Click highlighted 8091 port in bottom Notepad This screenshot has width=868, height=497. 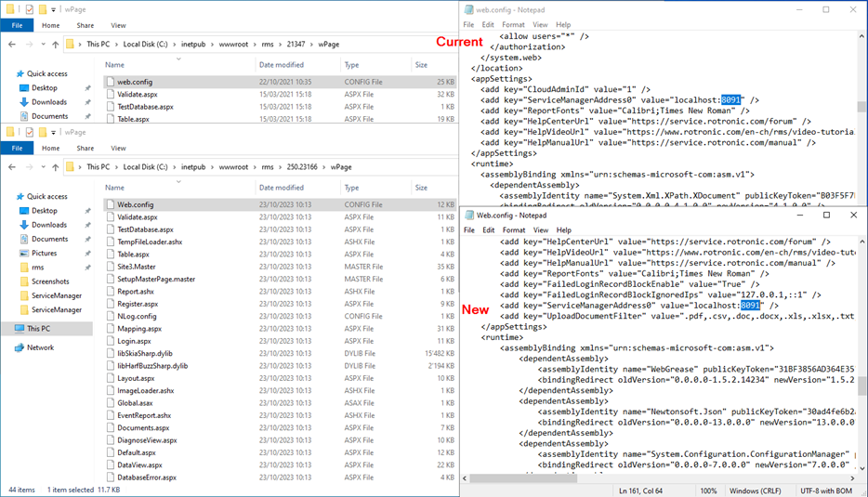[x=751, y=306]
